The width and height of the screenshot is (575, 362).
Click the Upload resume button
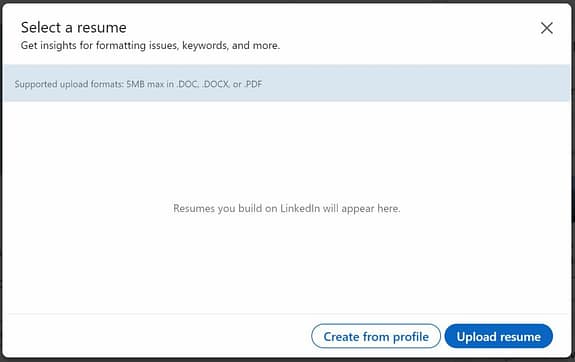click(498, 336)
